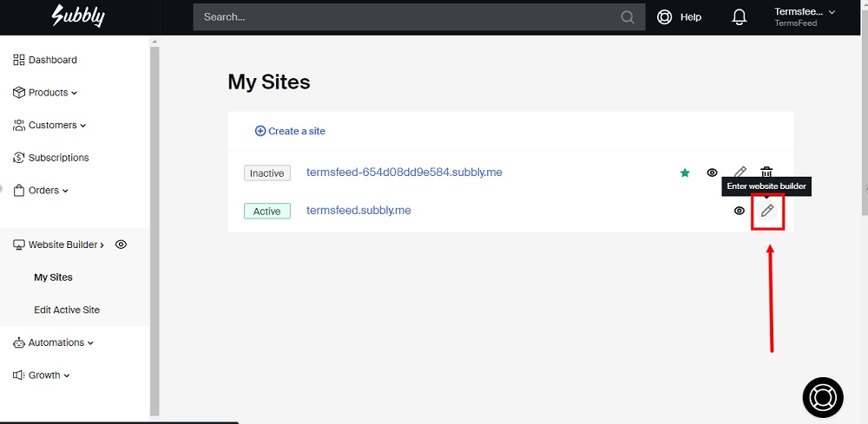Image resolution: width=868 pixels, height=424 pixels.
Task: Open termsfeed.subbly.me link
Action: point(358,210)
